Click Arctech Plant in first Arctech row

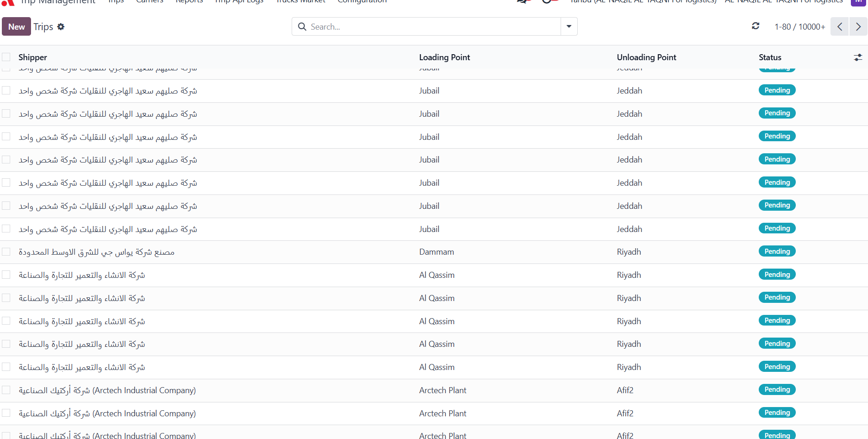[x=443, y=390]
